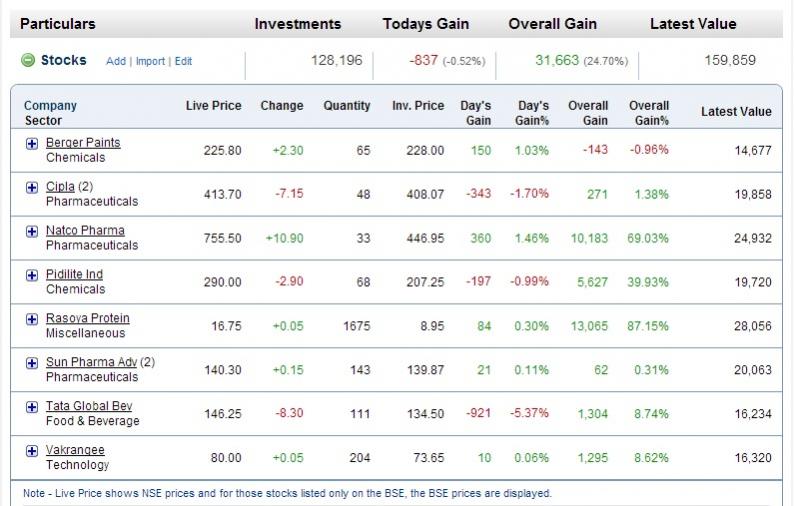The width and height of the screenshot is (795, 506).
Task: Open the Add stocks link
Action: point(116,61)
